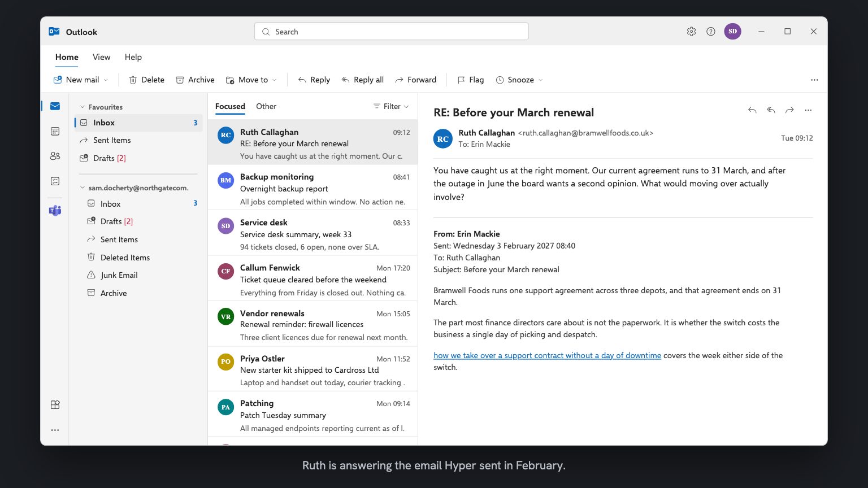Click Forward in the toolbar
The width and height of the screenshot is (868, 488).
416,80
